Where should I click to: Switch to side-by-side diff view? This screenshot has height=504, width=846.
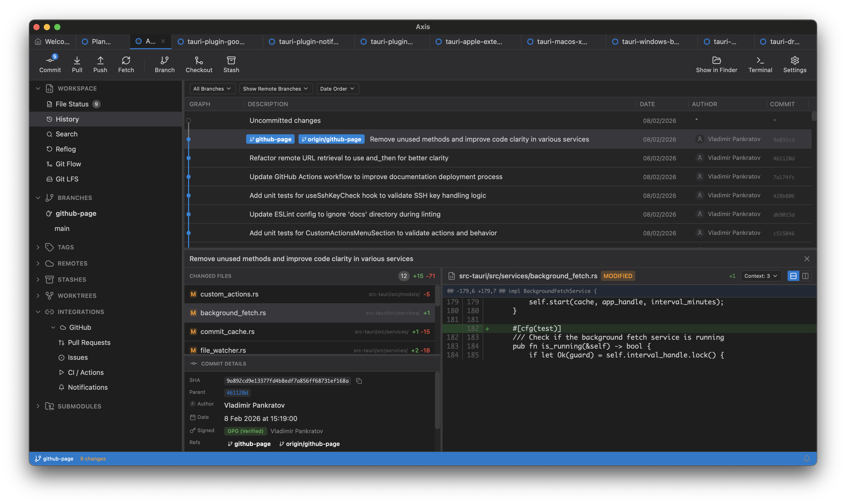805,276
